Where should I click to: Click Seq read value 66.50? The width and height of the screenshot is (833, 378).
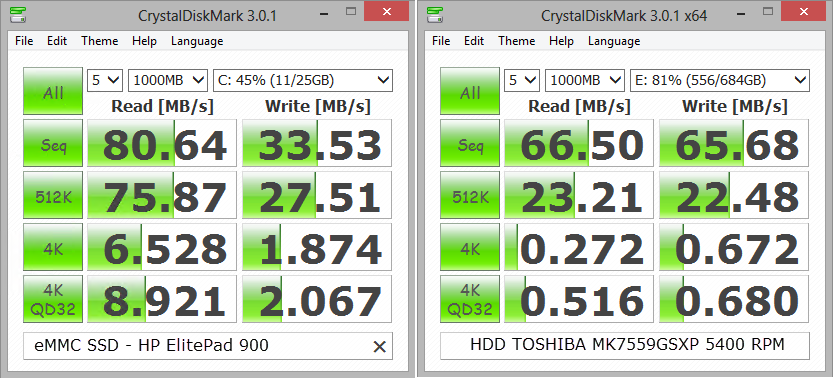(579, 143)
